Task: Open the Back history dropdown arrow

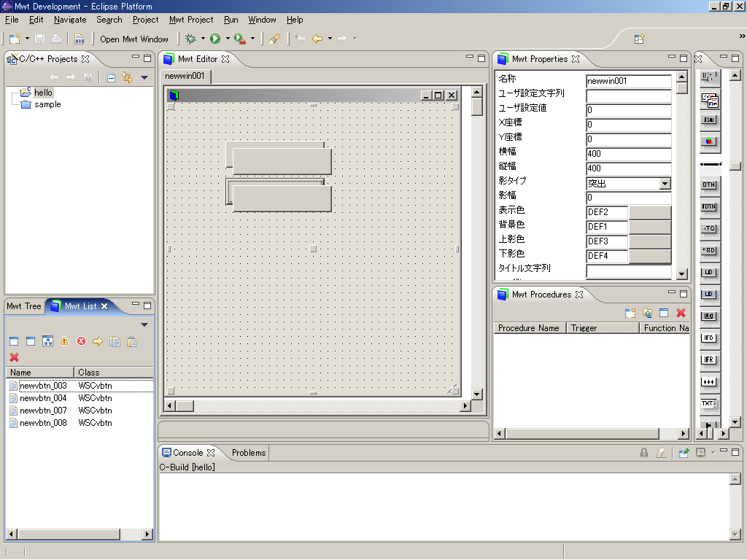Action: pos(330,39)
